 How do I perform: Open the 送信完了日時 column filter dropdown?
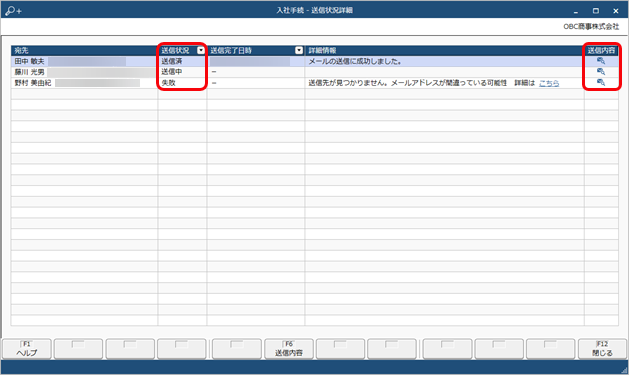click(x=299, y=51)
